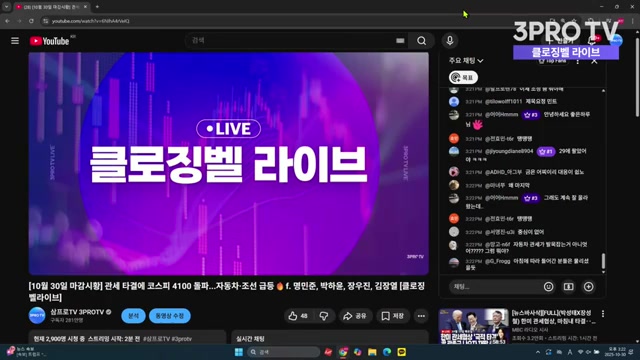Click the live video player
Screen dimensions: 640x360
[229, 163]
